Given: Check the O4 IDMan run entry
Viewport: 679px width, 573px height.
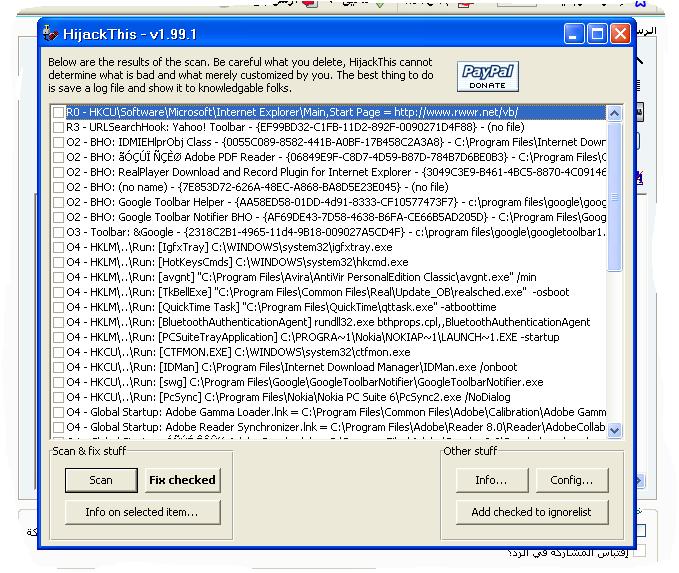Looking at the screenshot, I should tap(59, 368).
